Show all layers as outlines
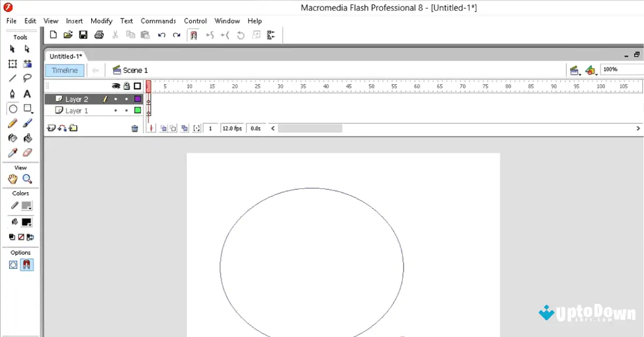This screenshot has height=337, width=644. pos(137,86)
